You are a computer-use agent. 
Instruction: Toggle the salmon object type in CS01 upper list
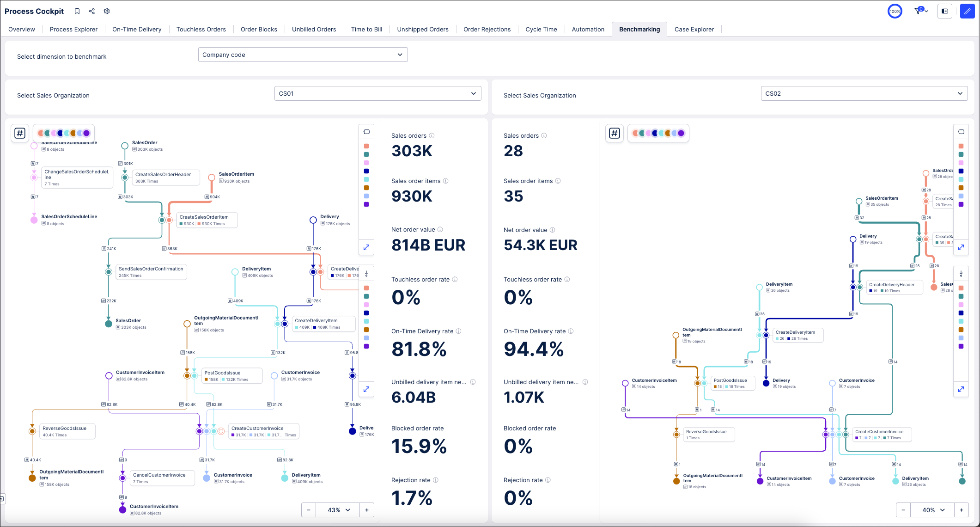[x=366, y=146]
